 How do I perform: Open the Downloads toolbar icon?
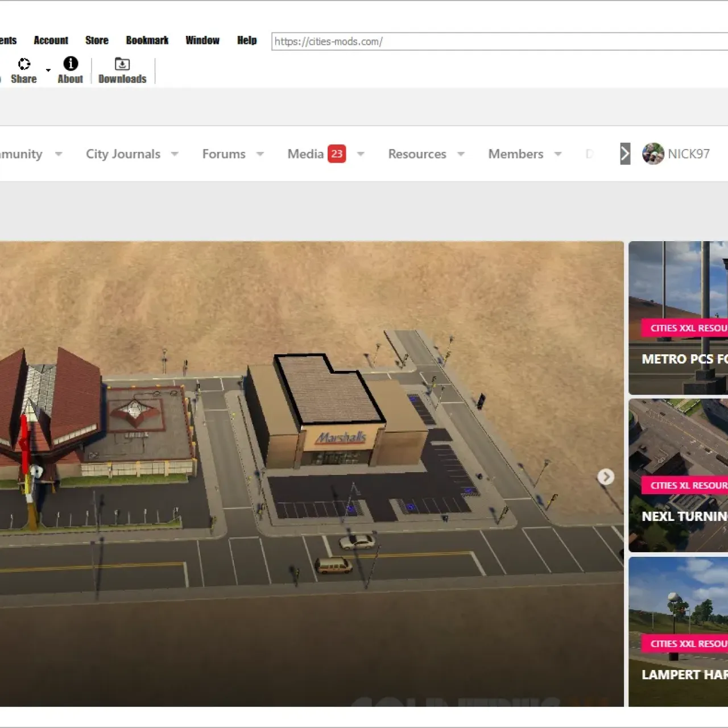pos(122,71)
